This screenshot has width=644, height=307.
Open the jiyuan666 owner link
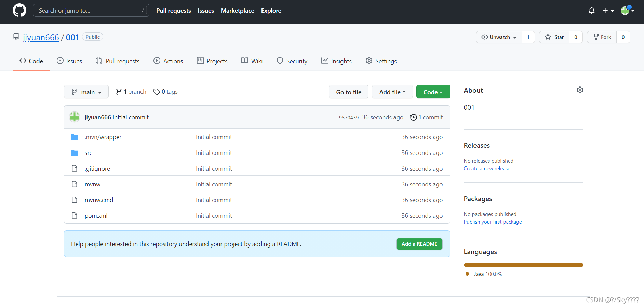[41, 37]
